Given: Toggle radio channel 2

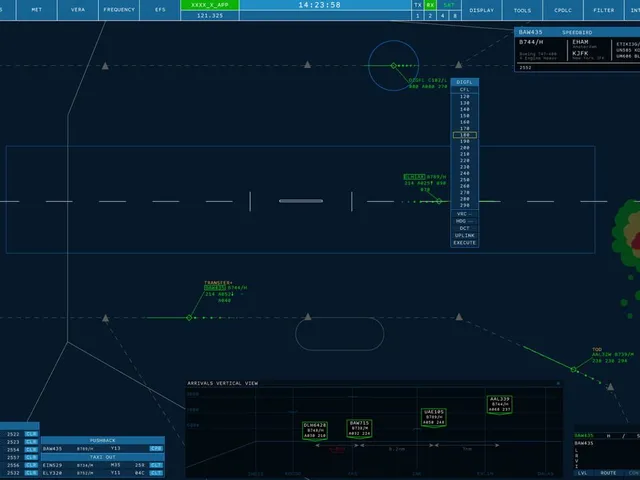Looking at the screenshot, I should point(430,16).
